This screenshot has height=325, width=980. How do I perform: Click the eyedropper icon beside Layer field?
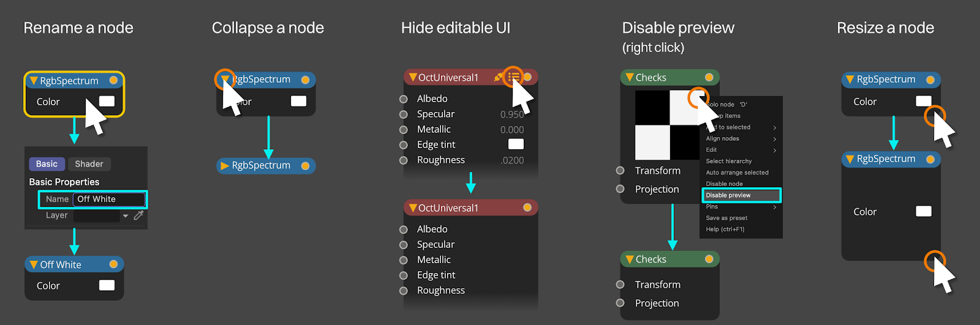tap(139, 215)
